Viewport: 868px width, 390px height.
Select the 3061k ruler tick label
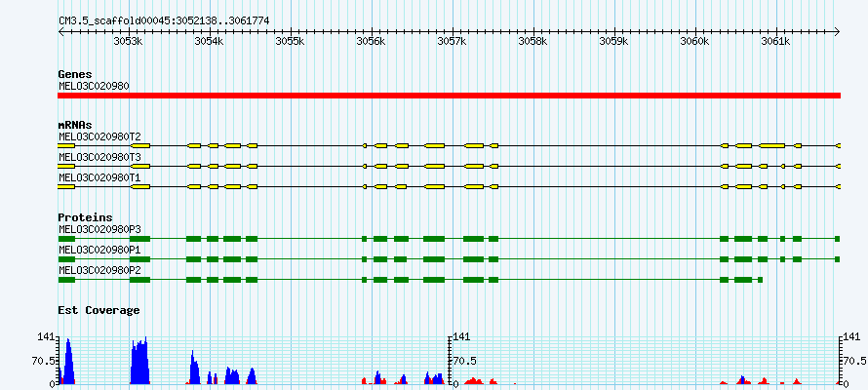(776, 42)
